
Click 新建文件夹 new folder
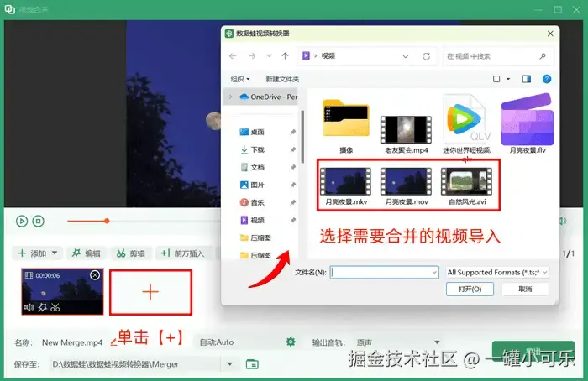(282, 79)
